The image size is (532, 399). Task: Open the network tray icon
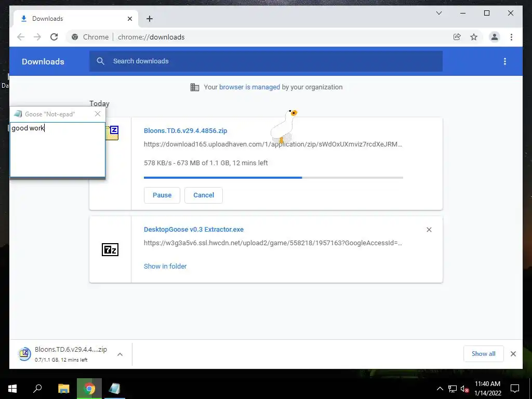tap(452, 389)
